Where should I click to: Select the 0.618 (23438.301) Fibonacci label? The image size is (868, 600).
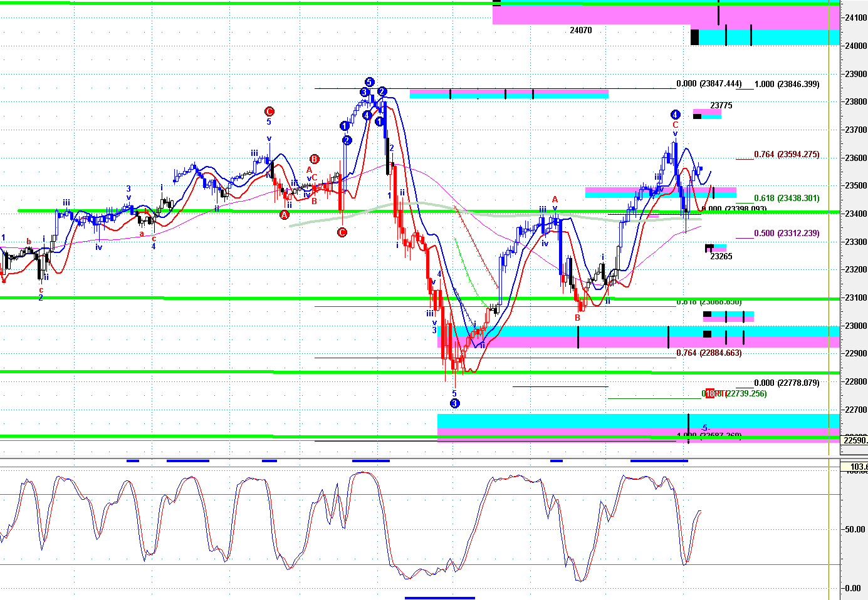786,198
